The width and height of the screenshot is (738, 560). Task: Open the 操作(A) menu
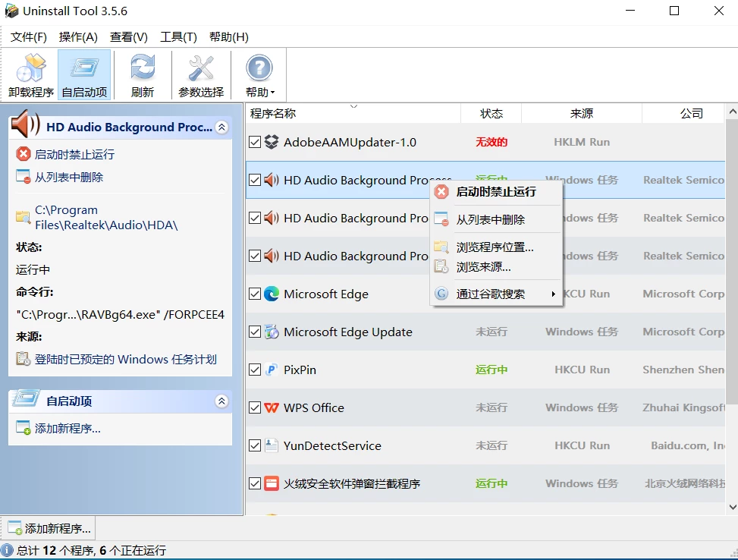[x=78, y=36]
